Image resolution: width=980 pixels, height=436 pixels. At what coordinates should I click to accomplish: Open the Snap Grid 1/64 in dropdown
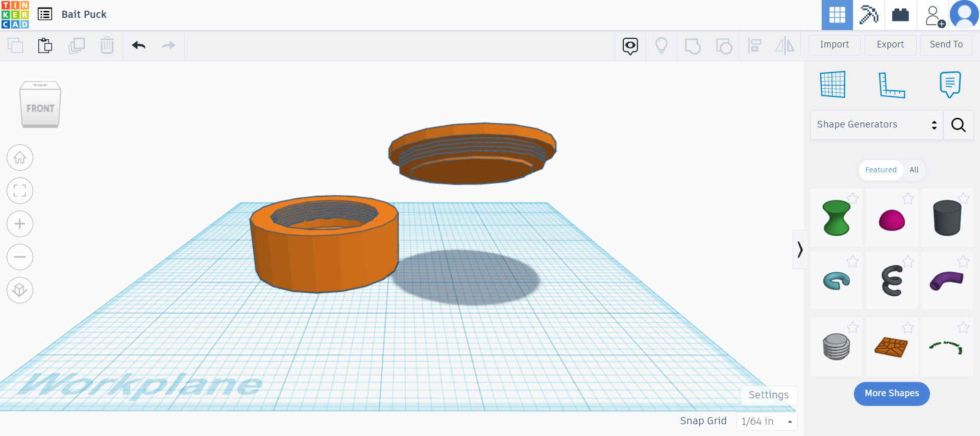[766, 422]
